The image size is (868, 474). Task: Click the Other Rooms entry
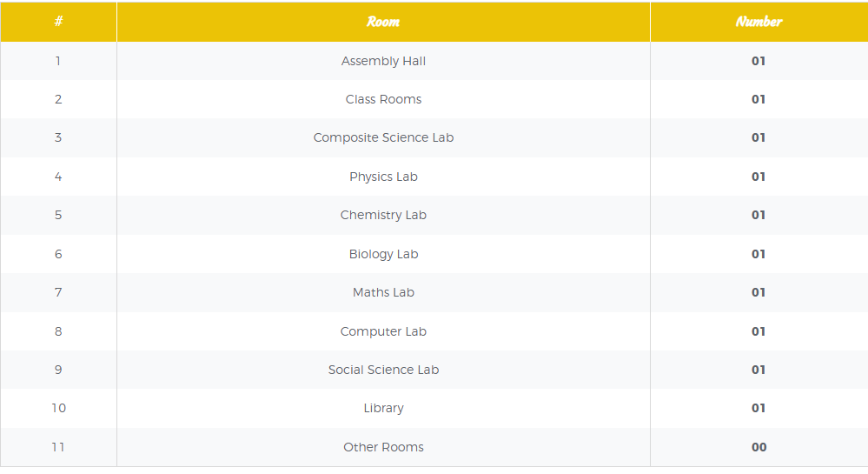pos(383,447)
